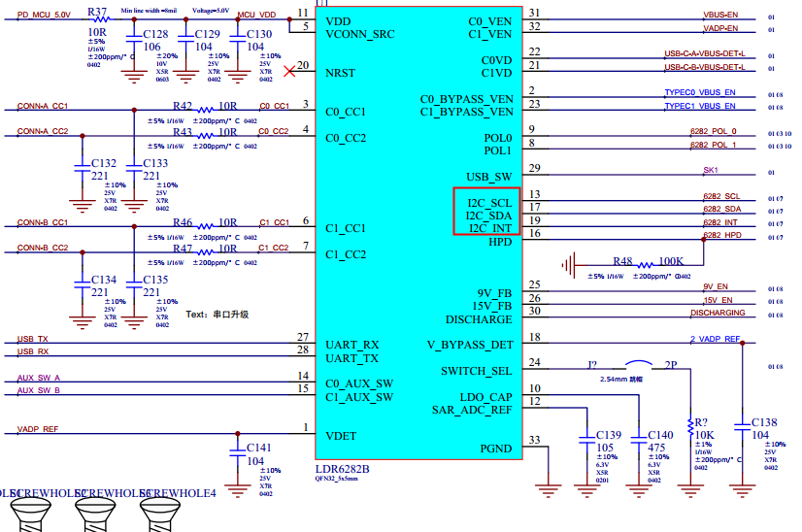Click the 6282_SCL net label
This screenshot has width=802, height=532.
720,196
